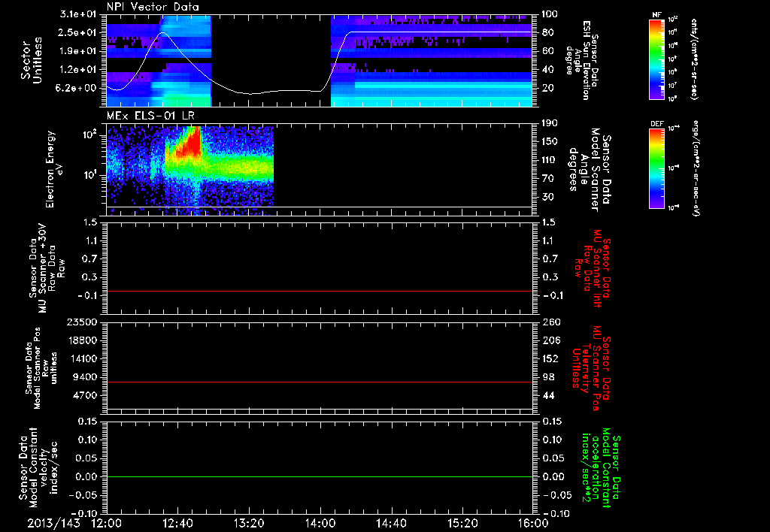Click the MU Scanner +30V Raw Data label
The image size is (770, 532).
(x=47, y=268)
